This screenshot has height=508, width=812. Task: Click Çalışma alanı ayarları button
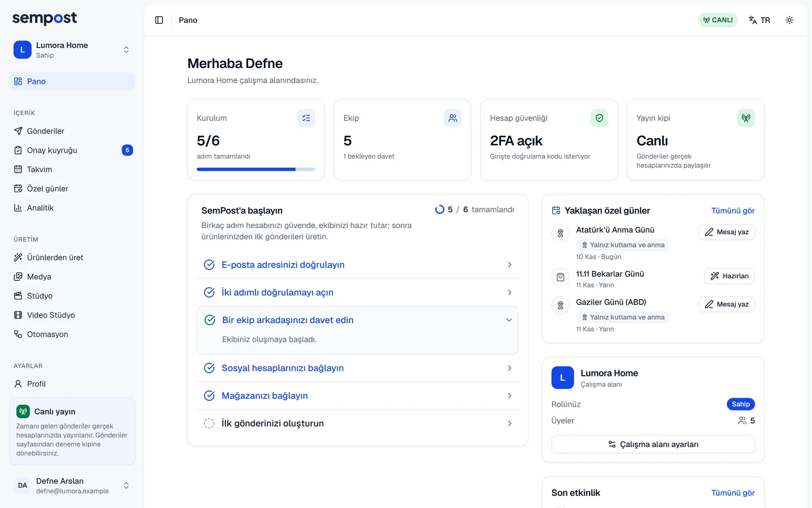click(x=653, y=444)
